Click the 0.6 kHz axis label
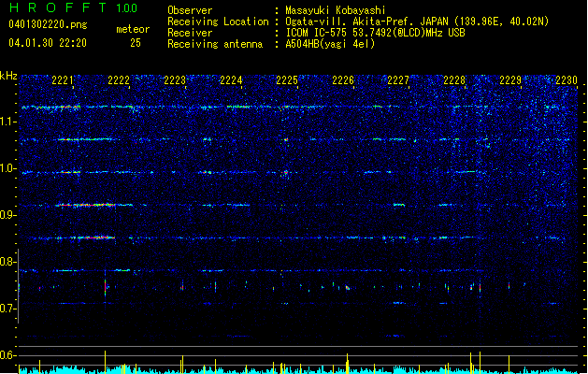The height and width of the screenshot is (374, 588). click(x=8, y=355)
